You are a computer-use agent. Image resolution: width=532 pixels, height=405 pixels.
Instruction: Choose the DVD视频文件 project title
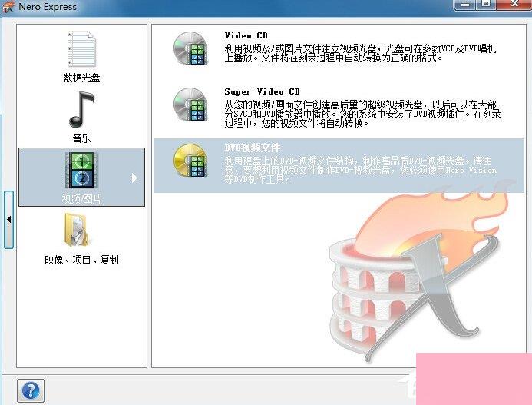(x=252, y=148)
